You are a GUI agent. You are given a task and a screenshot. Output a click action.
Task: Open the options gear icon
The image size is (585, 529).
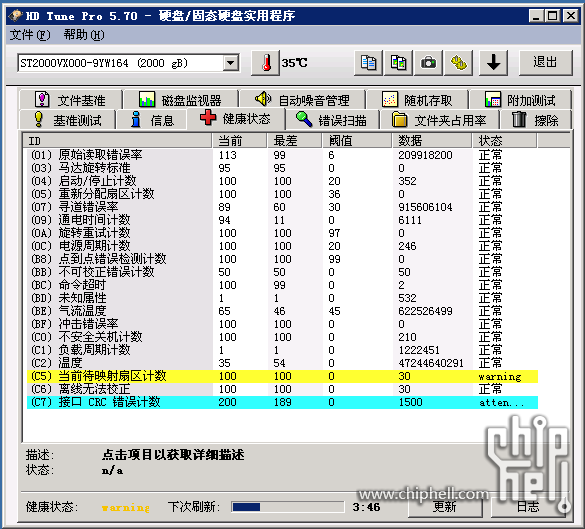point(459,63)
